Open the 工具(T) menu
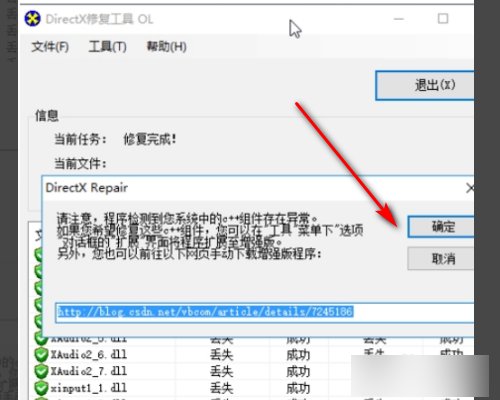The width and height of the screenshot is (500, 400). coord(107,47)
